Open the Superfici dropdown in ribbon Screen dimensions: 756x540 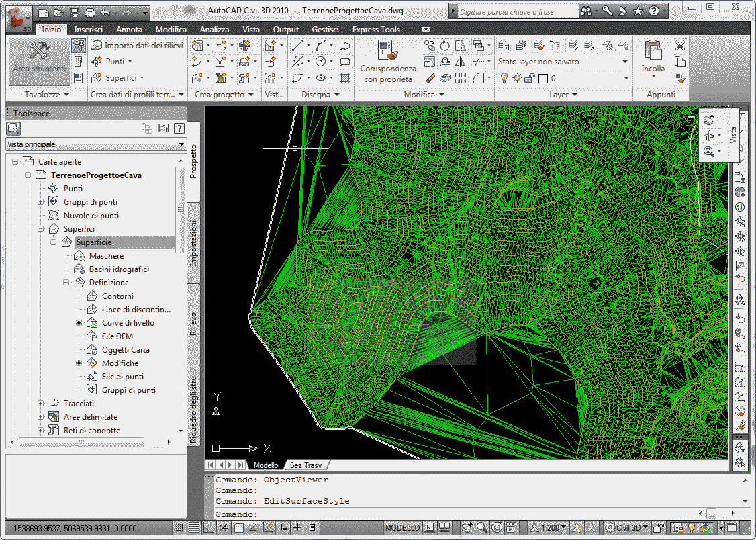tap(118, 78)
